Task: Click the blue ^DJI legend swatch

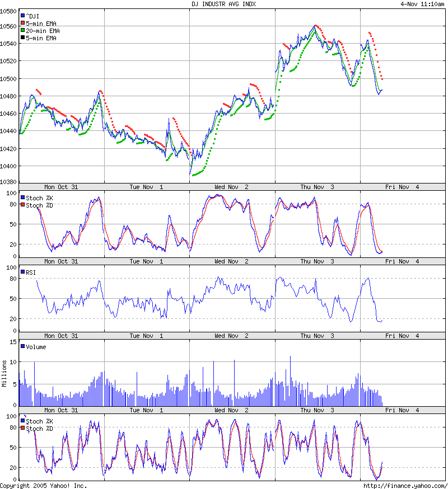Action: [22, 15]
